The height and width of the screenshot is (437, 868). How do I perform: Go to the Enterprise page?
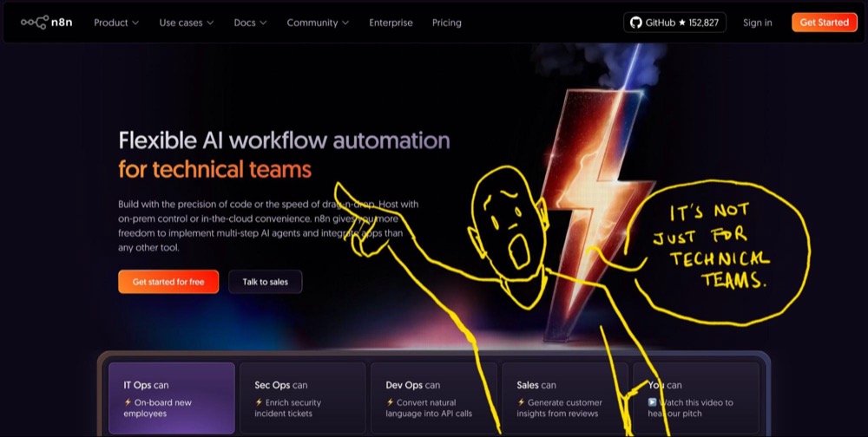click(x=391, y=23)
